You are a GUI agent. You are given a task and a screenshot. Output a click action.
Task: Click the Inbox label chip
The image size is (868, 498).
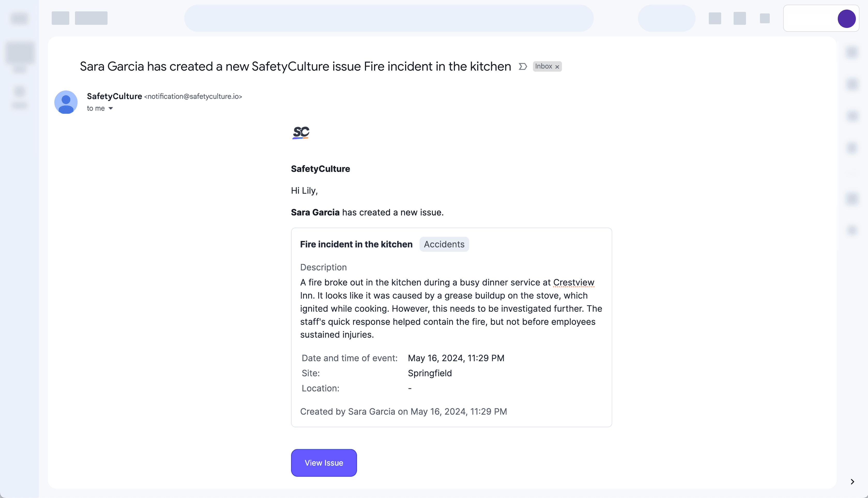[x=544, y=66]
